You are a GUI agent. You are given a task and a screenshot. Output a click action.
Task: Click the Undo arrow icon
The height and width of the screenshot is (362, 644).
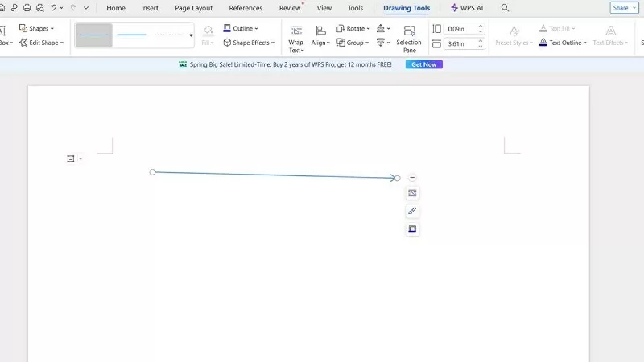[x=53, y=7]
